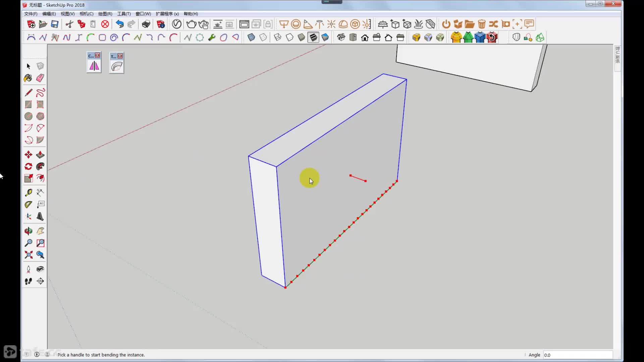
Task: Open the 帮助(H) menu
Action: 191,14
